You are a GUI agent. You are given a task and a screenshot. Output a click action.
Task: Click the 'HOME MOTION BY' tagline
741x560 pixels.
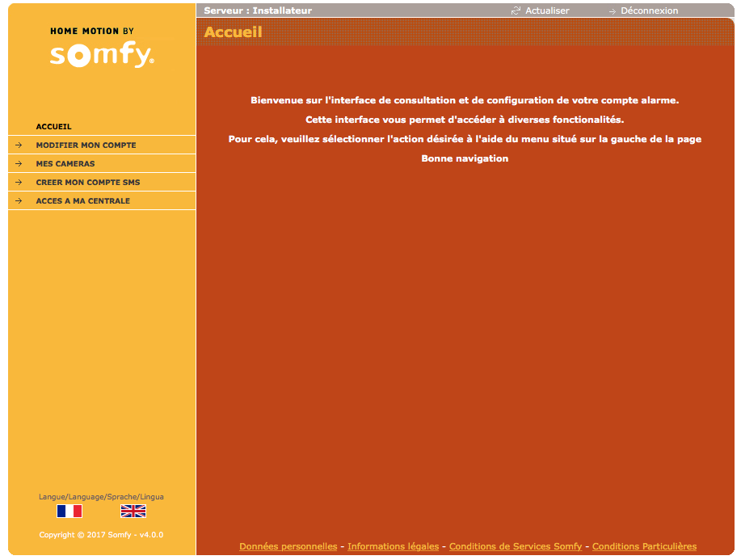[x=92, y=32]
